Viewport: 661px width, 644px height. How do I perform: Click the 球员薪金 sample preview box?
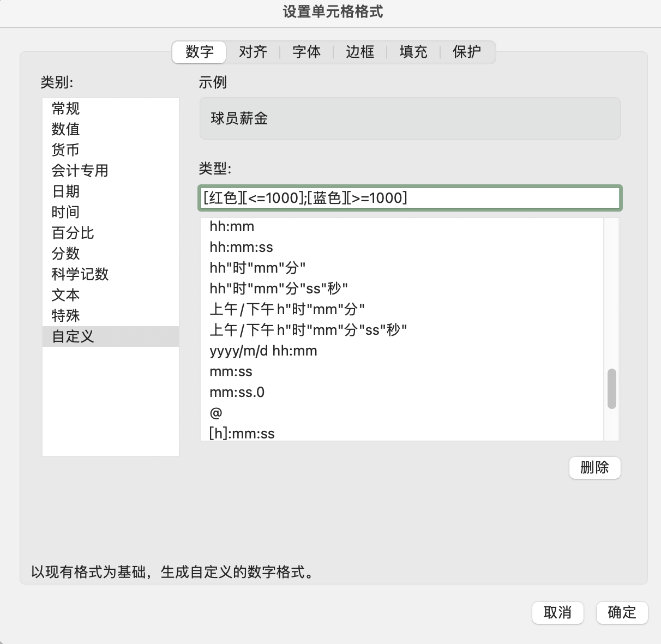[x=410, y=118]
